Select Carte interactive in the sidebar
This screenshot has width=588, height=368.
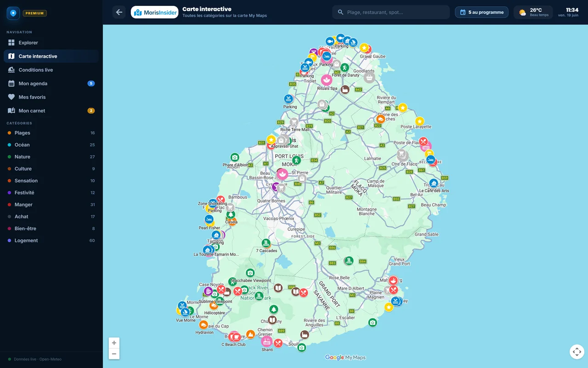(51, 56)
